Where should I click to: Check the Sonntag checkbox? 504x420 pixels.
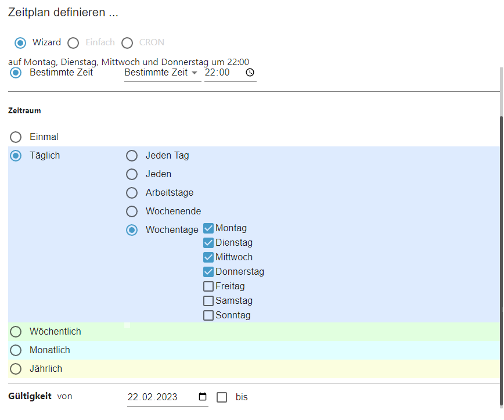[208, 315]
